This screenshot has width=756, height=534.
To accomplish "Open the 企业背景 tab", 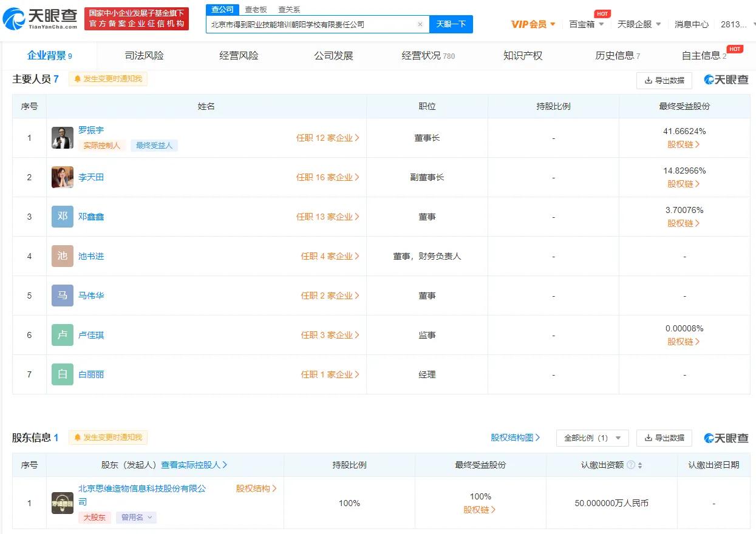I will [50, 56].
